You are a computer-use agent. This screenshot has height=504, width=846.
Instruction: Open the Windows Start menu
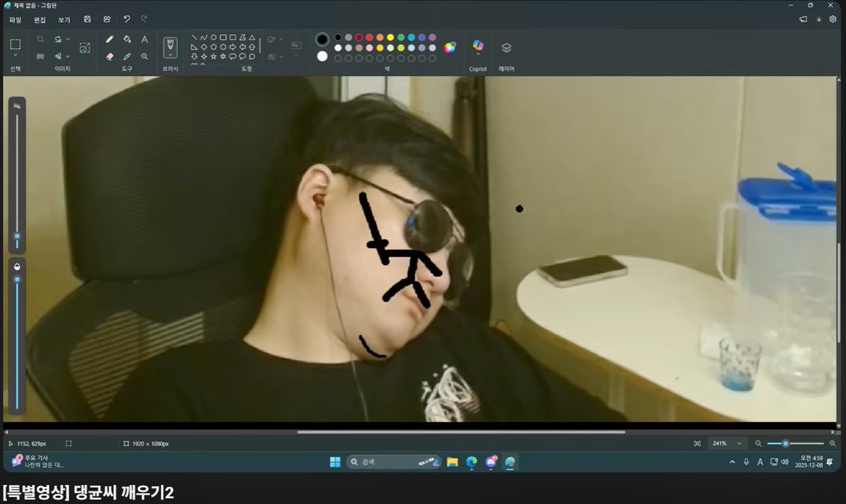pos(335,462)
